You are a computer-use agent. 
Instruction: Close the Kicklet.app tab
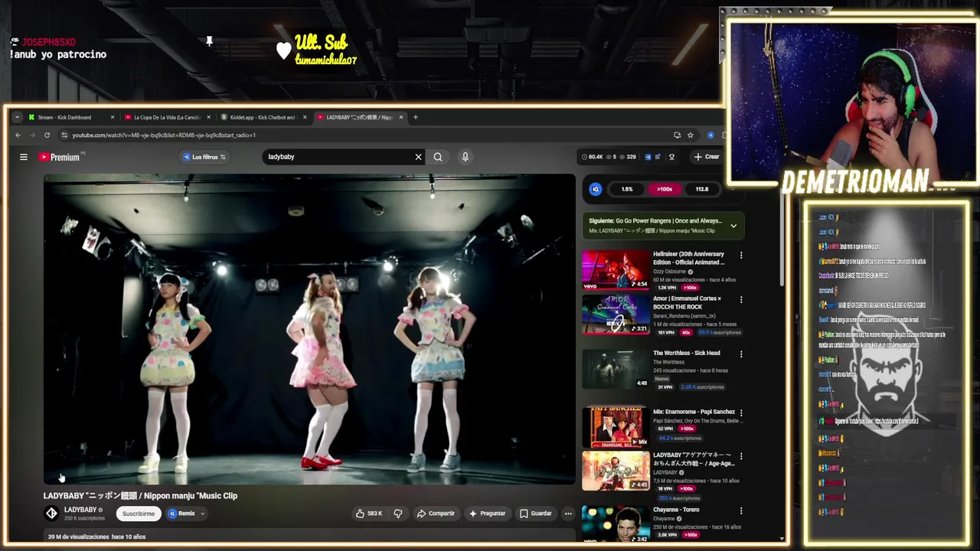pyautogui.click(x=305, y=117)
